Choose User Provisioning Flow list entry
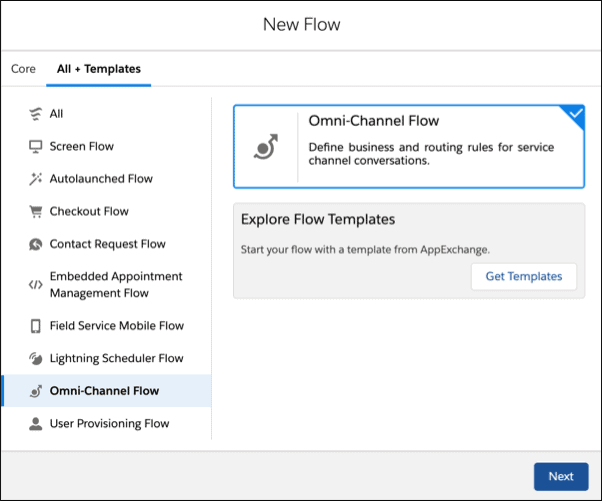602x501 pixels. 109,424
